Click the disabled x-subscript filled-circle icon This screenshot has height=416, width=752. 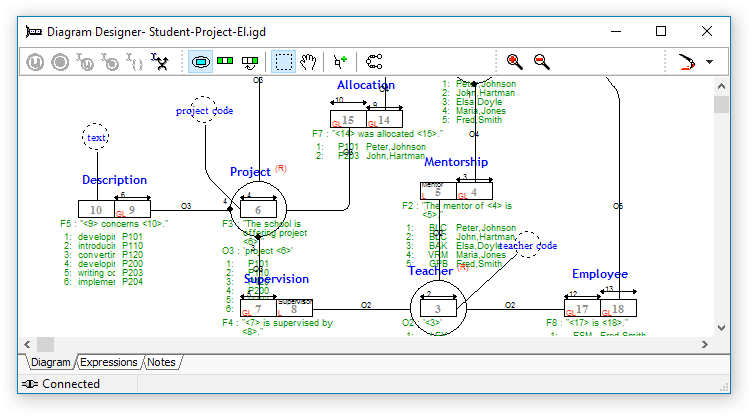point(110,62)
